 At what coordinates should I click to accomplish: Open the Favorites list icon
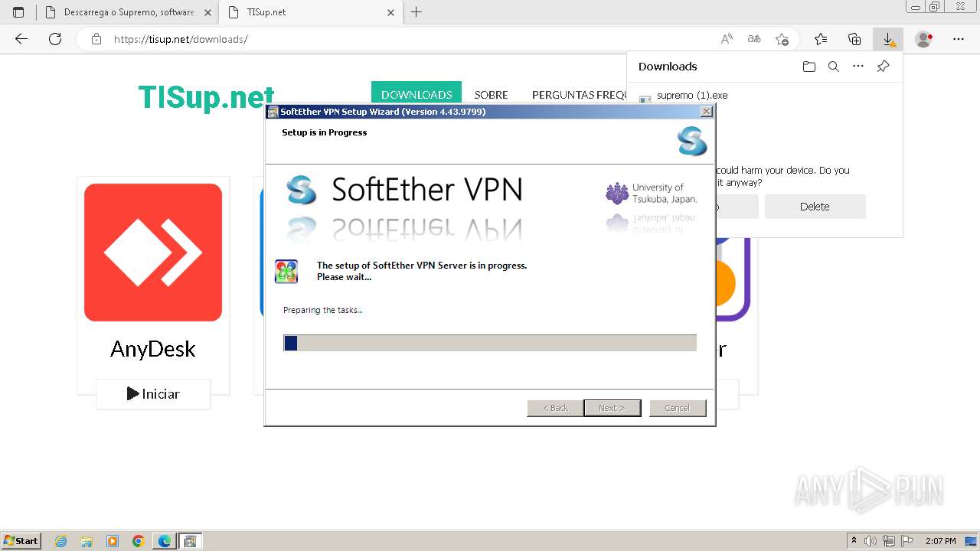coord(821,39)
